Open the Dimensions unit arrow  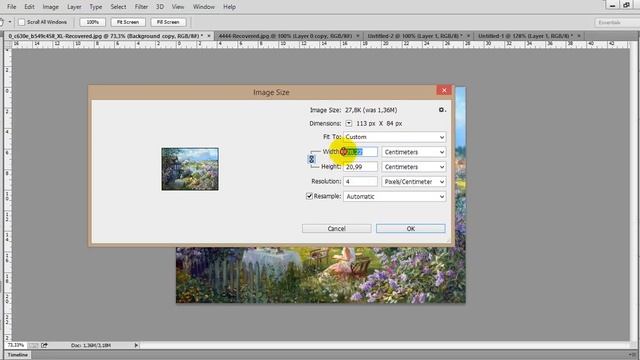click(349, 123)
